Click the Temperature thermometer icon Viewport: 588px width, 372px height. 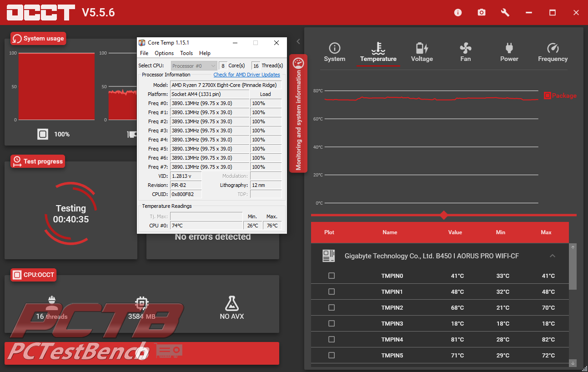click(378, 48)
